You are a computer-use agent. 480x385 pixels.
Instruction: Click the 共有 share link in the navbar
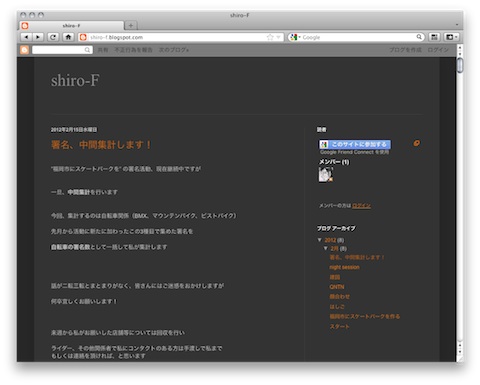pos(103,50)
